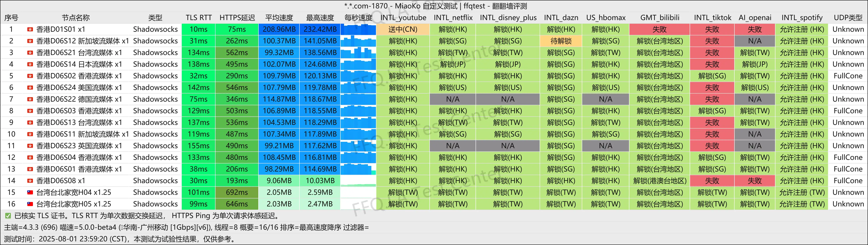Click the N/A openai cell in row 2
Image resolution: width=868 pixels, height=245 pixels.
[x=755, y=41]
